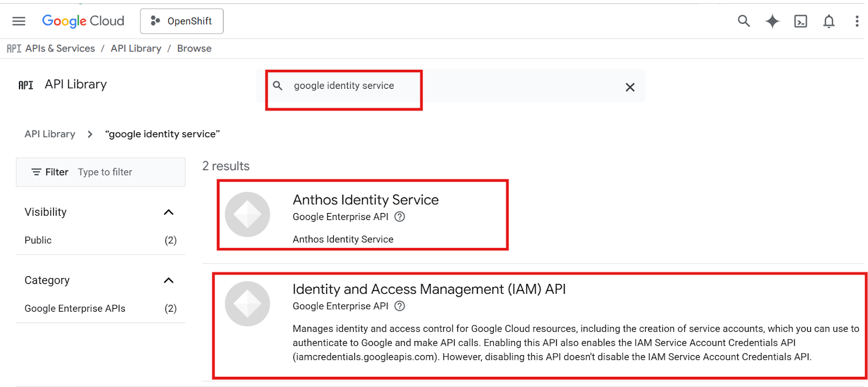The height and width of the screenshot is (387, 868).
Task: Go to APIs & Services breadcrumb
Action: coord(60,48)
